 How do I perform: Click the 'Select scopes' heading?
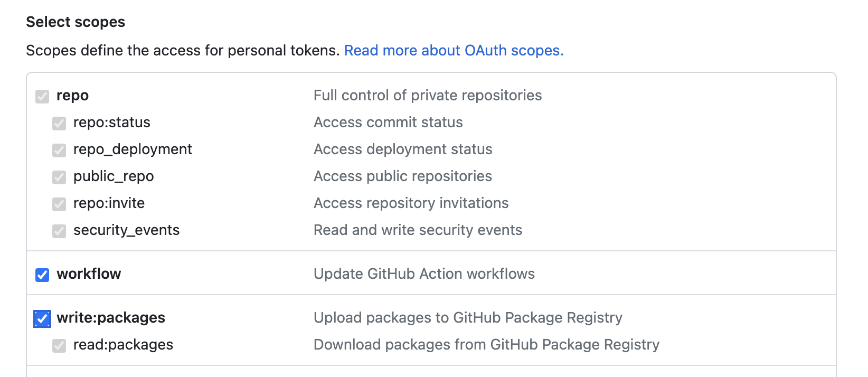tap(76, 22)
